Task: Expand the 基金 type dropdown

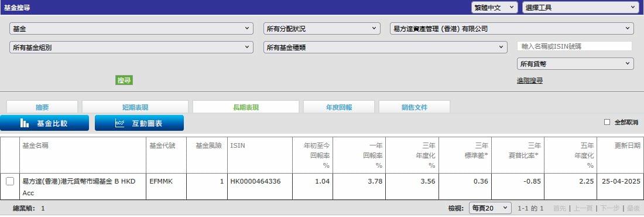Action: 131,28
